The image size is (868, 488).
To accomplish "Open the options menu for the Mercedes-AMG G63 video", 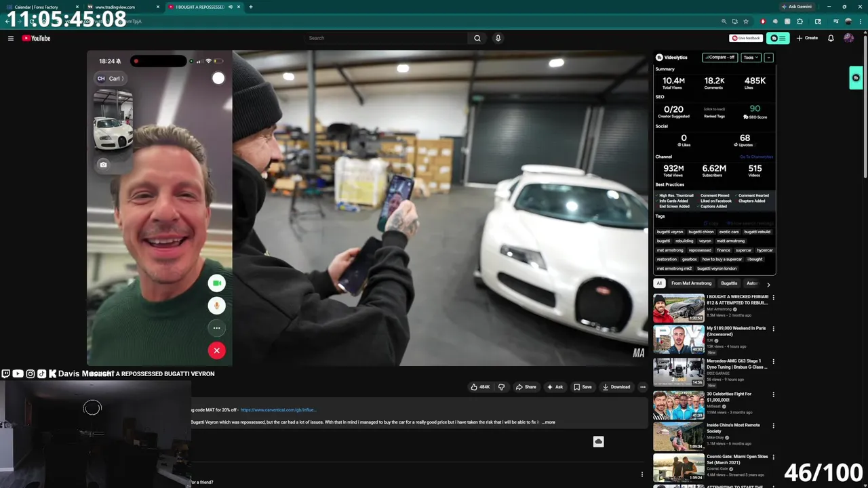I will (773, 362).
